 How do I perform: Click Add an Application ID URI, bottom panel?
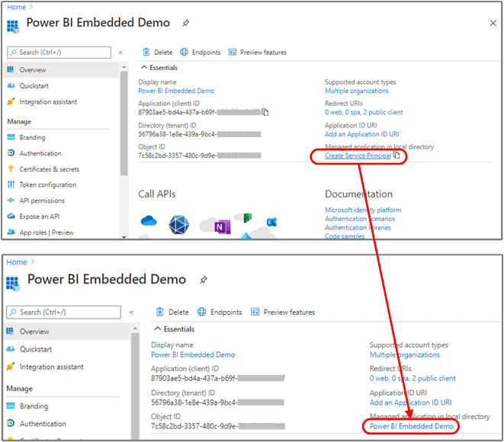[x=410, y=402]
